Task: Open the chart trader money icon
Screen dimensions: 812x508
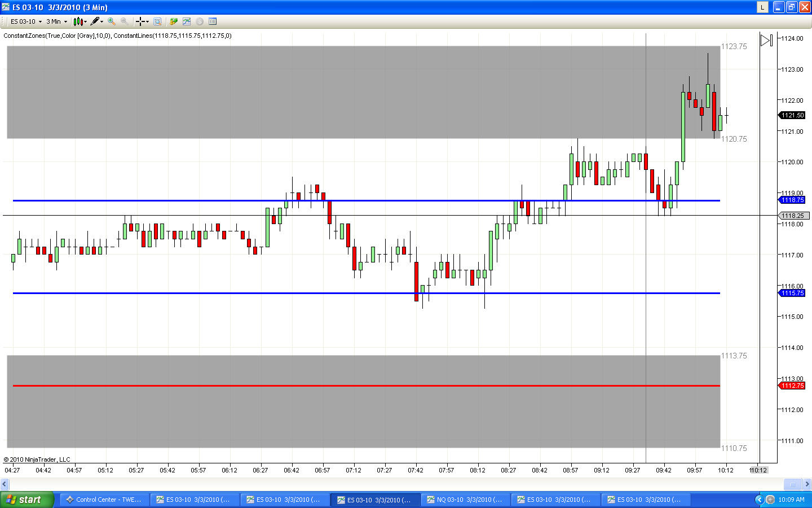Action: [174, 21]
